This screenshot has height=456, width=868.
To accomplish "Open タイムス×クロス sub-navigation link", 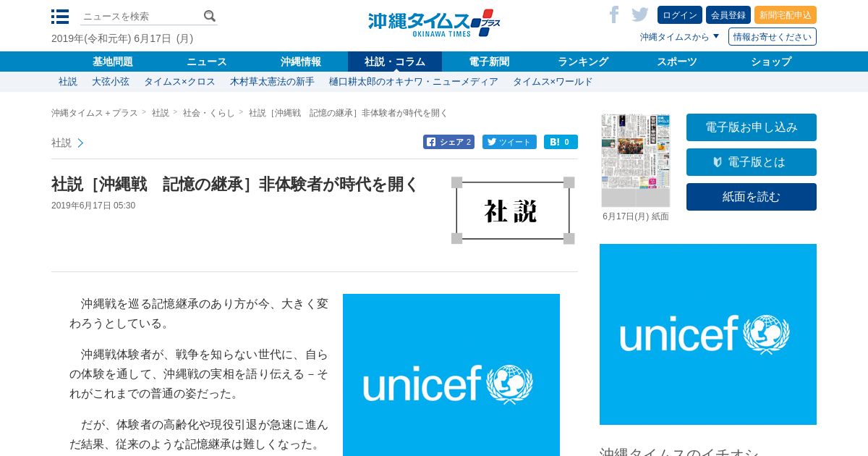I will tap(179, 82).
